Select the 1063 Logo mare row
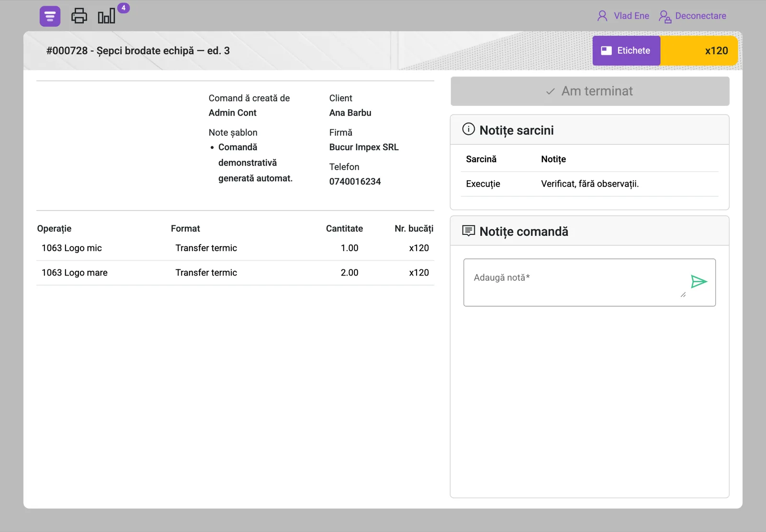 click(235, 273)
